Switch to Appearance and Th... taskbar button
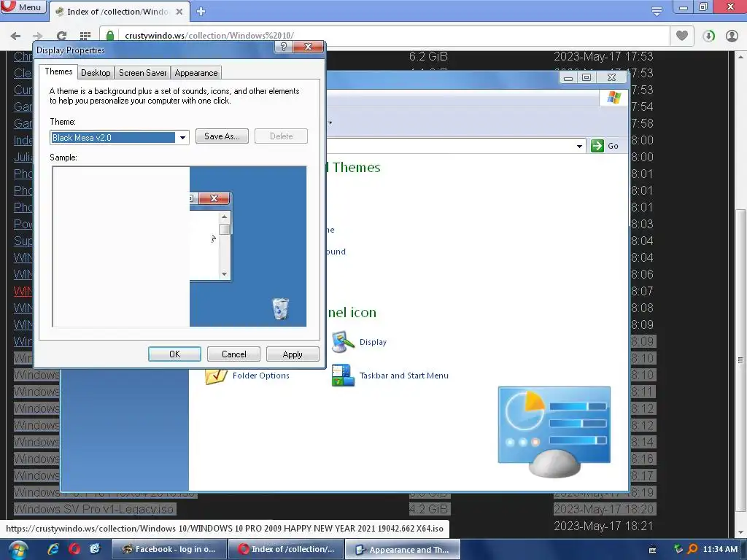Viewport: 747px width, 560px height. click(x=403, y=549)
